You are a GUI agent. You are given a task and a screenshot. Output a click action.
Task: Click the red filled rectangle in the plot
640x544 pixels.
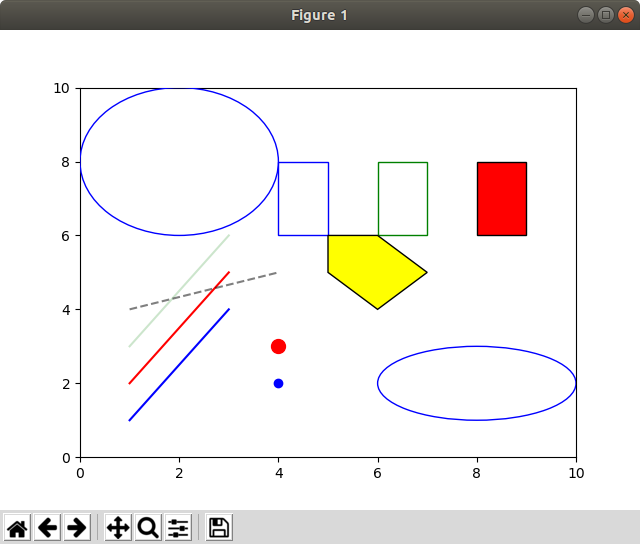coord(502,199)
